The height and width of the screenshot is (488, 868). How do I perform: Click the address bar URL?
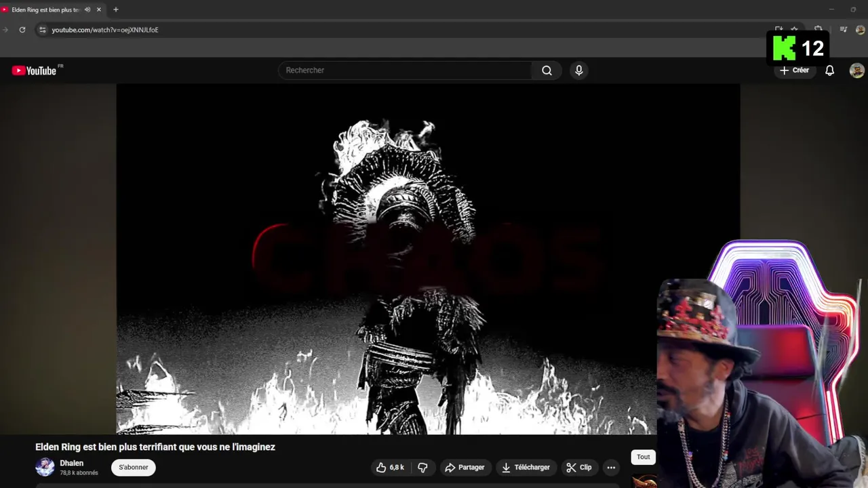(x=105, y=30)
